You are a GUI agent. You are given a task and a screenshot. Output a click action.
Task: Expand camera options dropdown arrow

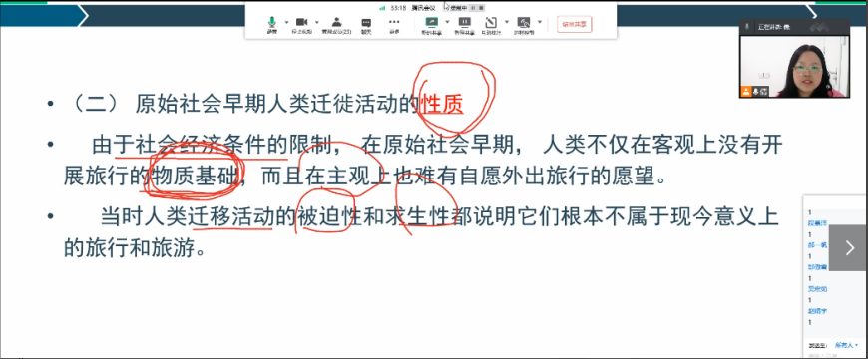(317, 22)
